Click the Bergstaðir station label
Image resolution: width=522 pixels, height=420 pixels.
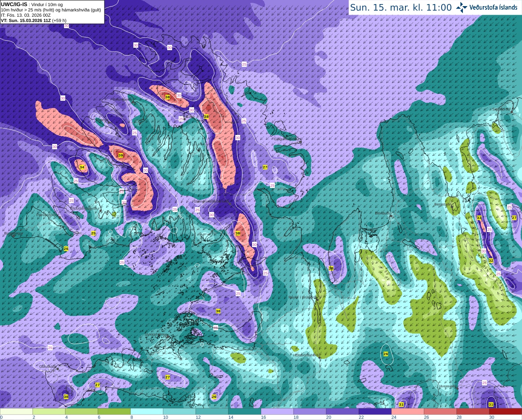click(x=443, y=204)
